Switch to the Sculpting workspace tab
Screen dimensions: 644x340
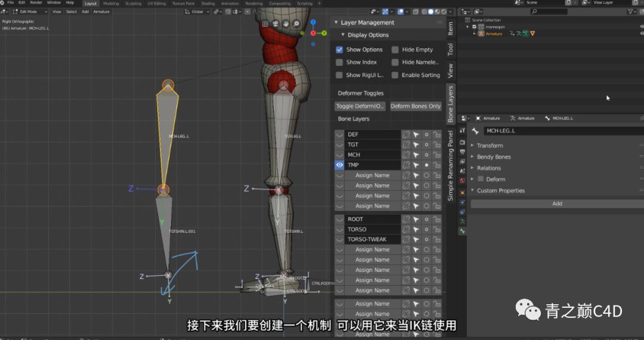click(x=133, y=4)
